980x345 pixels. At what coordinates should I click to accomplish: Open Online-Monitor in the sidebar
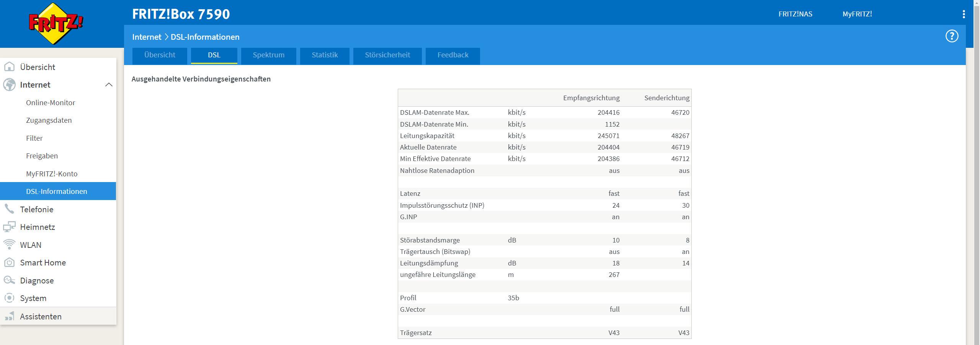(51, 103)
